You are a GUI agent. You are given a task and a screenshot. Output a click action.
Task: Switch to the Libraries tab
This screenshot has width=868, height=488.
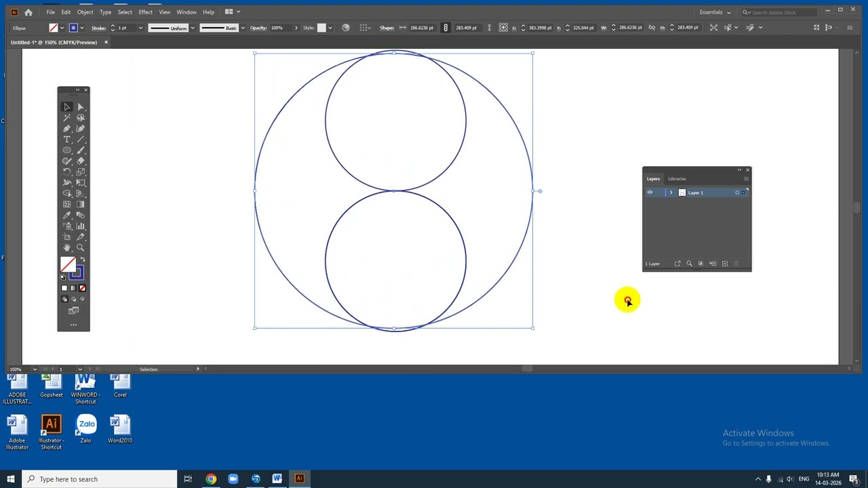pos(677,179)
